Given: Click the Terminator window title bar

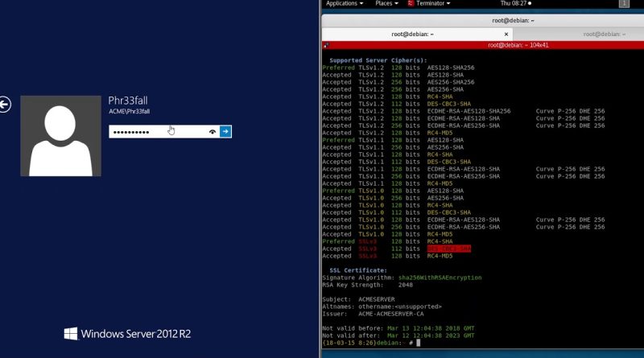Looking at the screenshot, I should pyautogui.click(x=513, y=21).
